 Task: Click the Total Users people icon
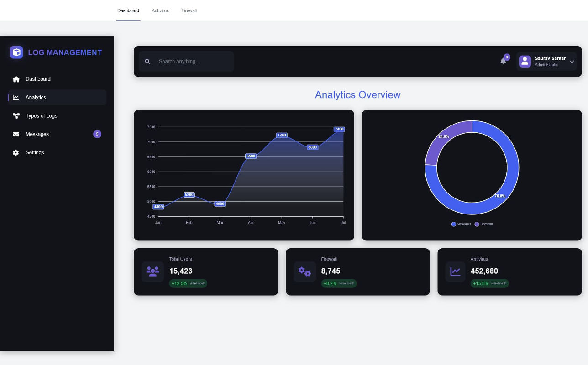(152, 271)
